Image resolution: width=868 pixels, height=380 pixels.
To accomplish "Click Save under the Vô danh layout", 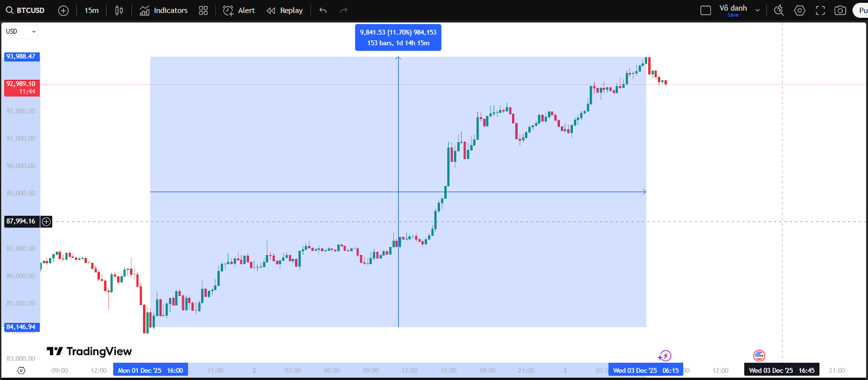I will (x=733, y=15).
